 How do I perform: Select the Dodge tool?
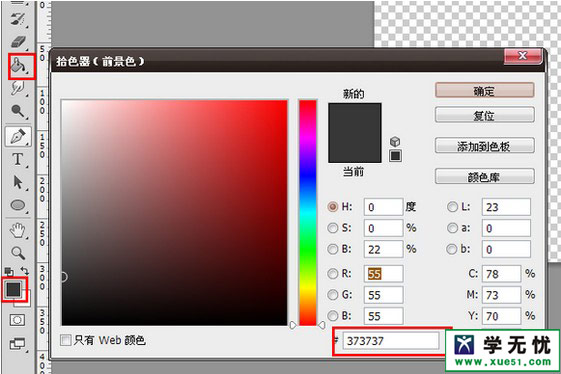18,111
